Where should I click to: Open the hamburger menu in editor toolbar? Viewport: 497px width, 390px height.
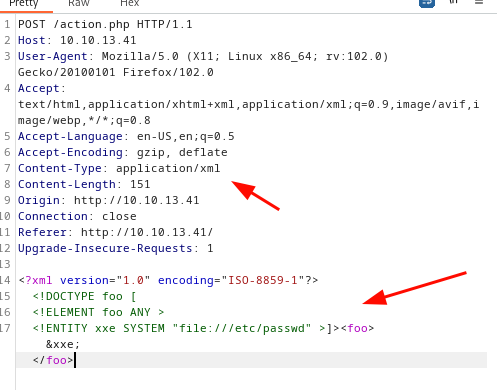point(479,2)
